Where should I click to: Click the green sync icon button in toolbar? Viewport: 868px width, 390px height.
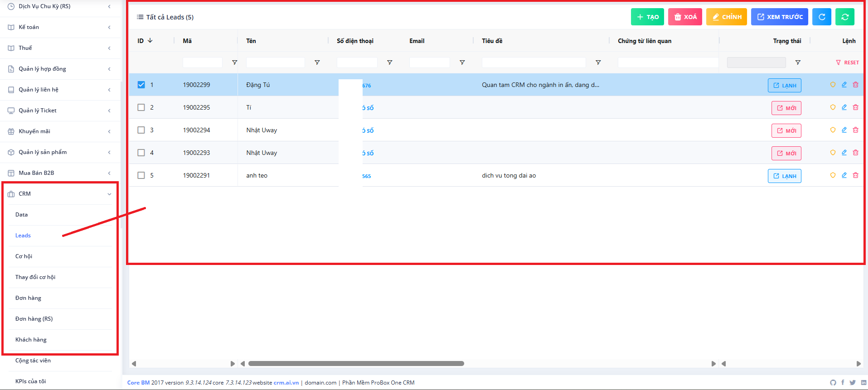(844, 17)
